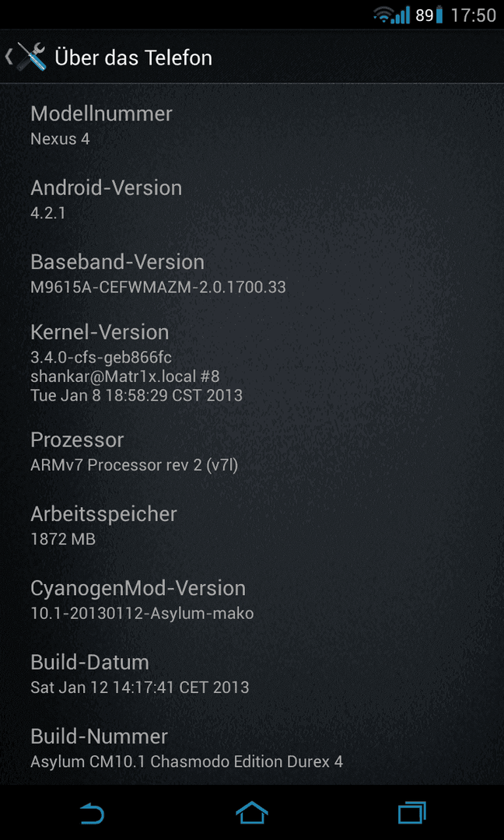Tap the 17:50 clock in status bar
Screen dimensions: 504x840
[473, 16]
